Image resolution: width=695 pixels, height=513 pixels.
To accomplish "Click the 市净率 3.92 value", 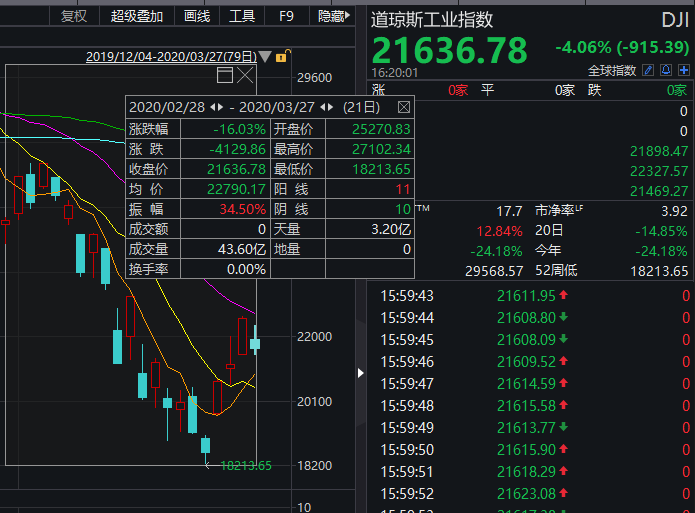I will (x=674, y=211).
